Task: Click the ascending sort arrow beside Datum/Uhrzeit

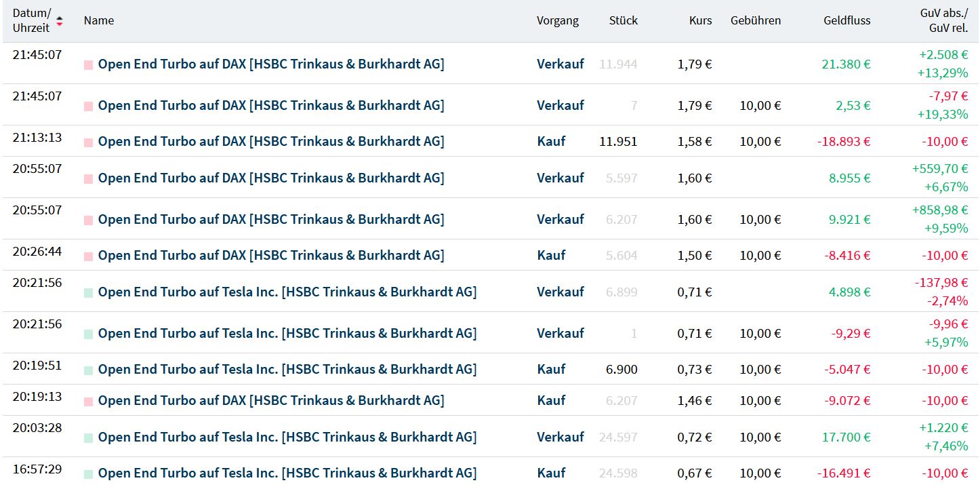Action: (x=60, y=18)
